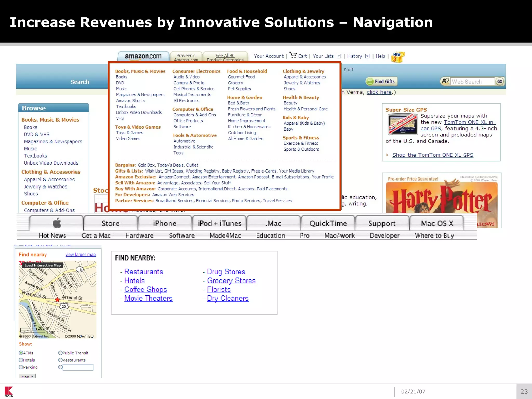532x399 pixels.
Task: Click the click here link after Verma
Action: click(379, 92)
